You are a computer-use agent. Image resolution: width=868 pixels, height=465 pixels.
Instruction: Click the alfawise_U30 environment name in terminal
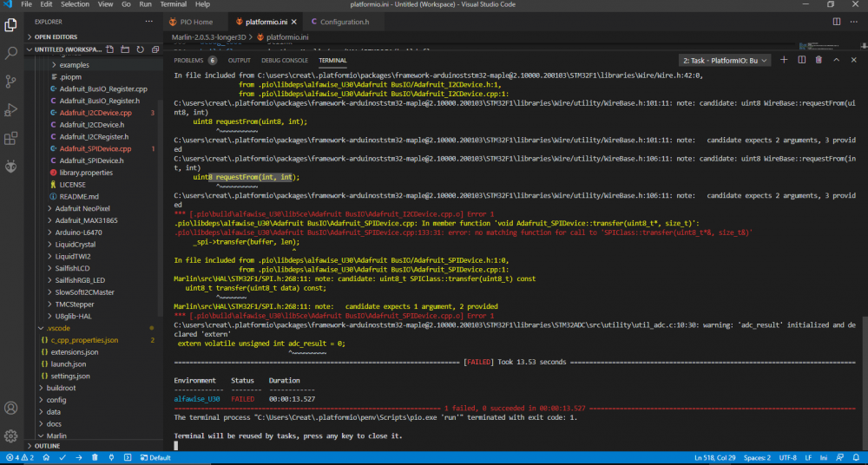[196, 398]
